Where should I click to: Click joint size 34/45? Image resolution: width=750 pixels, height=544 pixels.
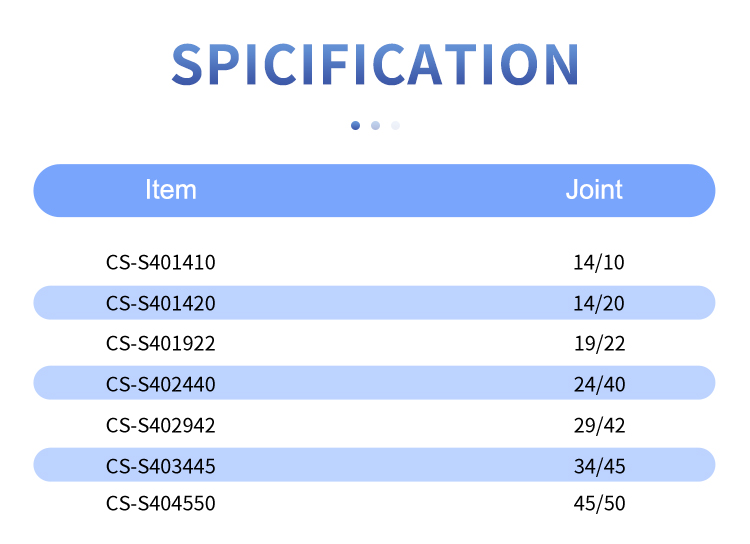(599, 465)
